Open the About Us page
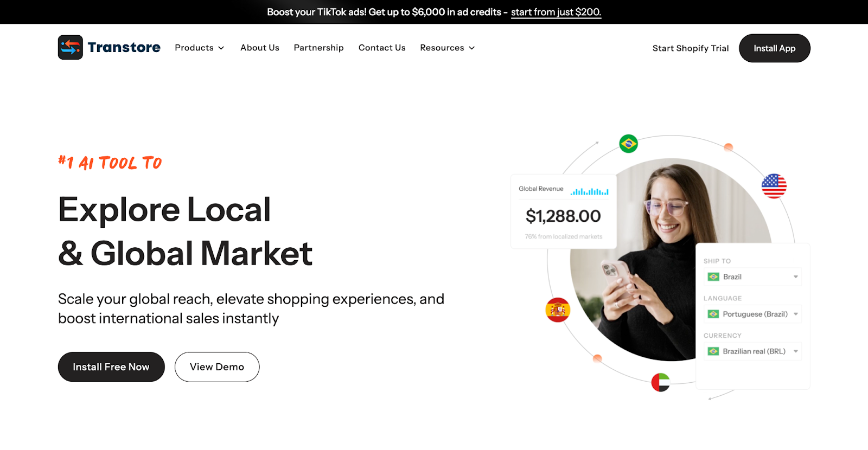 (x=260, y=48)
